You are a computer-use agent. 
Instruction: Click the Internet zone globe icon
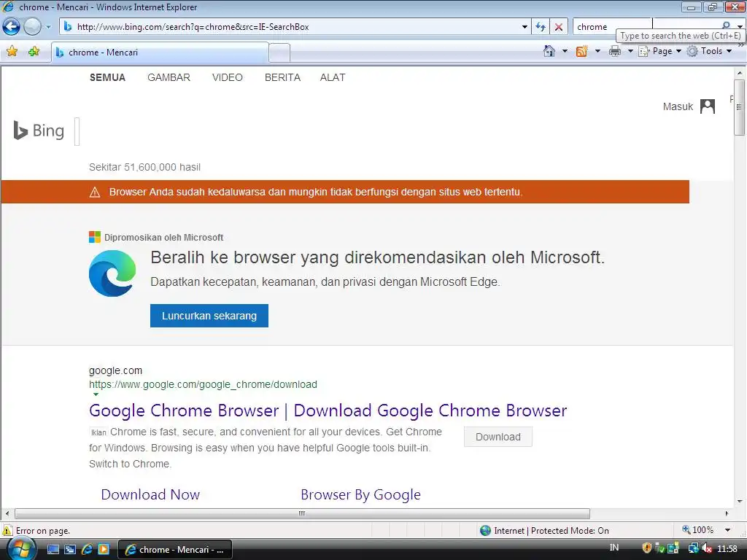click(485, 531)
